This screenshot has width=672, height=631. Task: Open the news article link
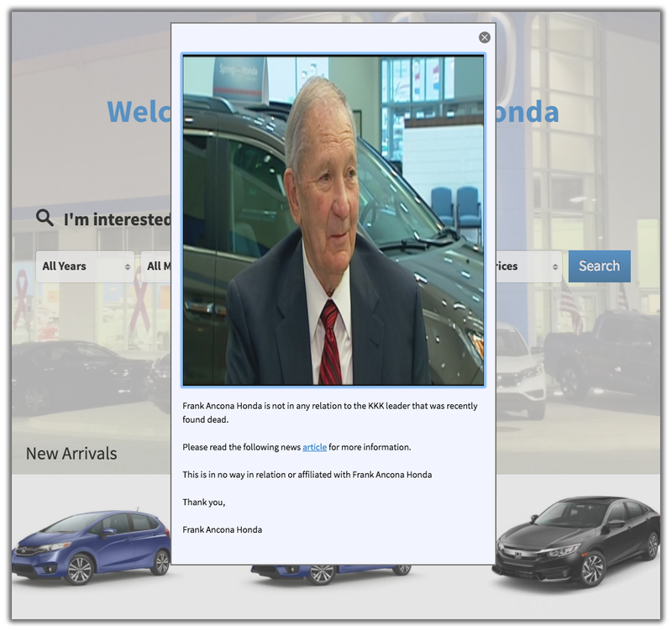(x=314, y=447)
